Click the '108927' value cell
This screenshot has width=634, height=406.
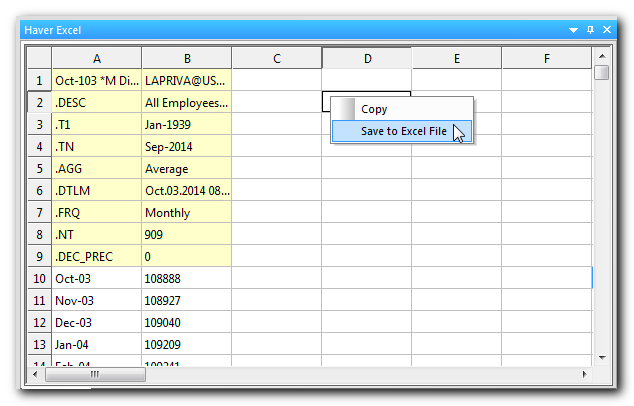point(187,300)
